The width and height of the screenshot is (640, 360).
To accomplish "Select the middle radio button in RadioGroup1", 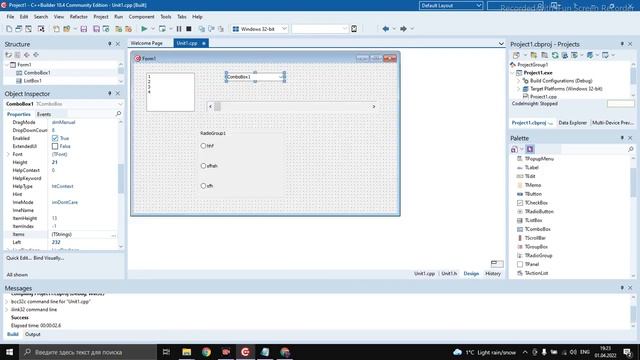I will tap(203, 166).
